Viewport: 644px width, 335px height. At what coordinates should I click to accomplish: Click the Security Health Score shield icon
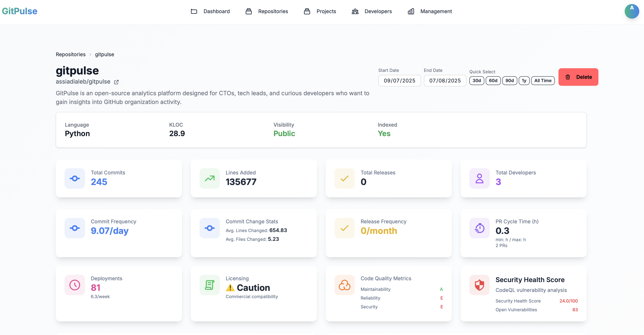[480, 285]
